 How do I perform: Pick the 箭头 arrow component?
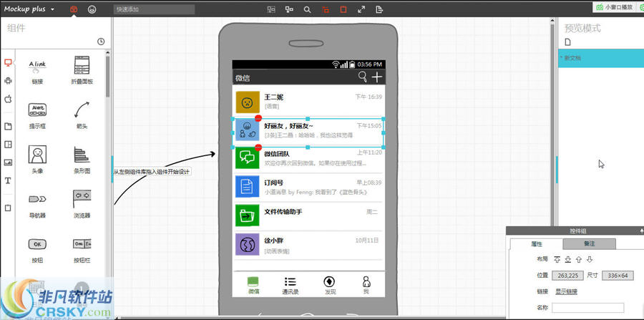[82, 115]
